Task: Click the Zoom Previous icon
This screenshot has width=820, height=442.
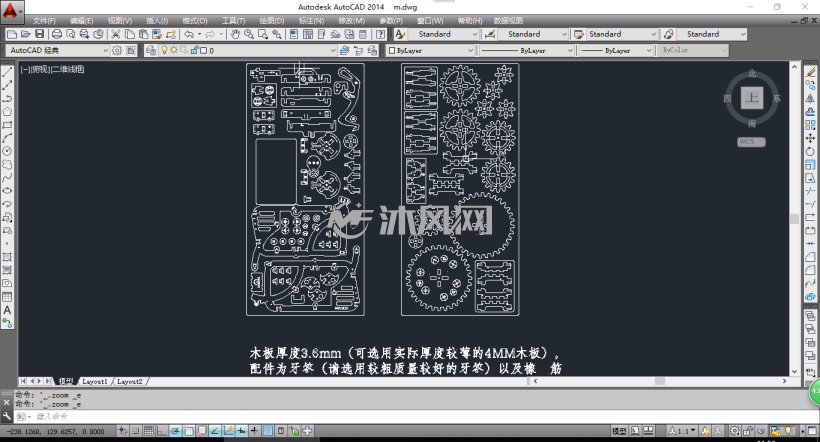Action: coord(277,34)
